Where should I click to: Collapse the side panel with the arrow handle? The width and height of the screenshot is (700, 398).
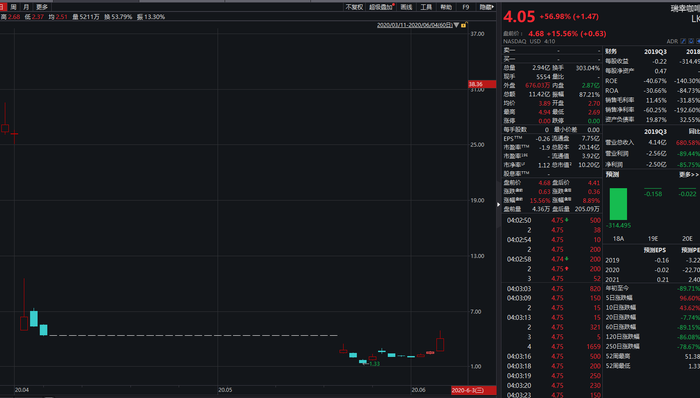click(499, 204)
